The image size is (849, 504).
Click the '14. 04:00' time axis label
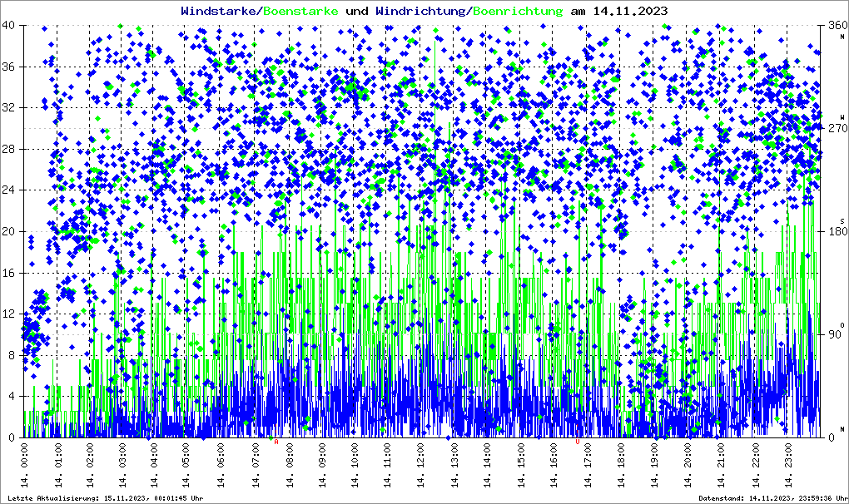pos(154,466)
